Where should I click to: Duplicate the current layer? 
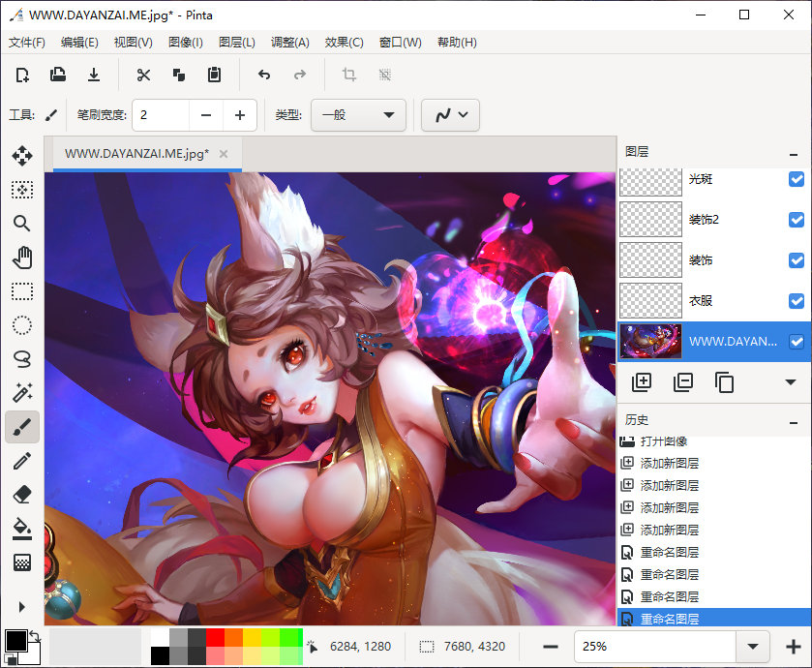coord(724,382)
